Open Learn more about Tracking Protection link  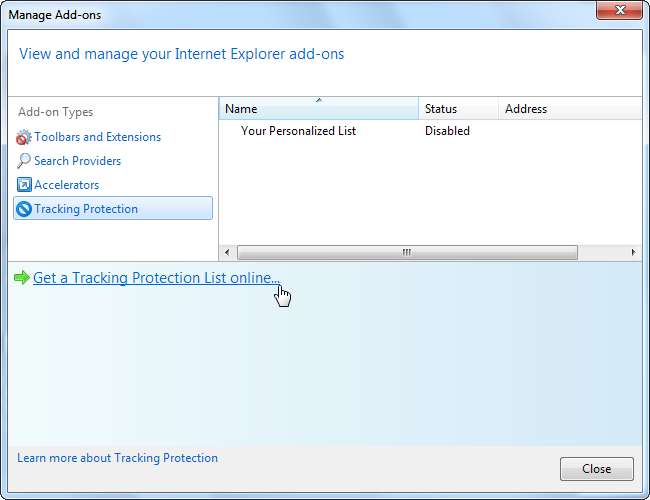click(117, 458)
